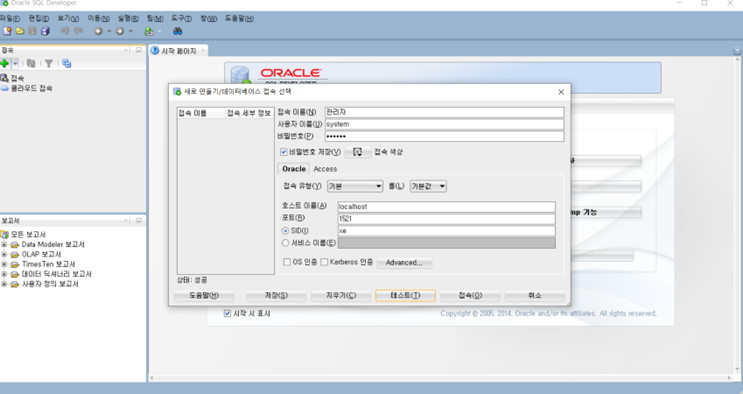
Task: Click the 호스트 이름 field containing localhost
Action: [446, 207]
